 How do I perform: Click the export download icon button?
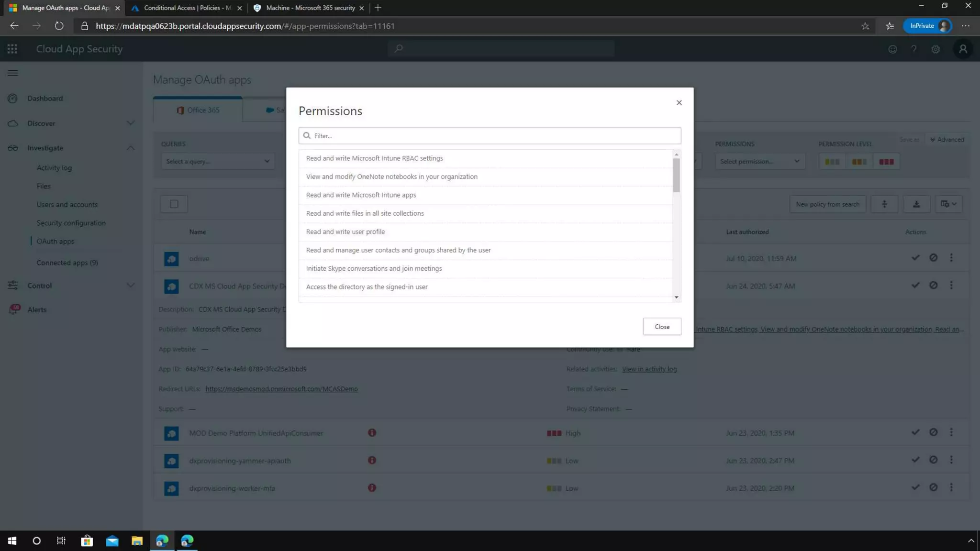pos(916,204)
